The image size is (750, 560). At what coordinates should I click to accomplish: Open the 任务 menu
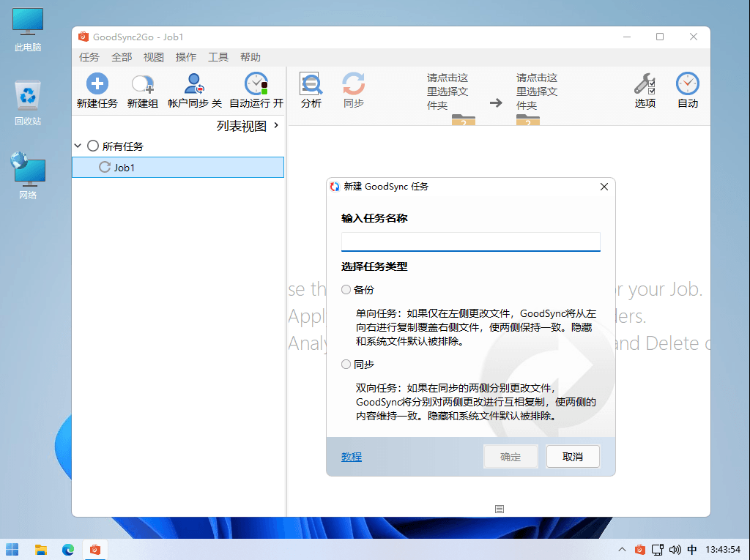(89, 57)
